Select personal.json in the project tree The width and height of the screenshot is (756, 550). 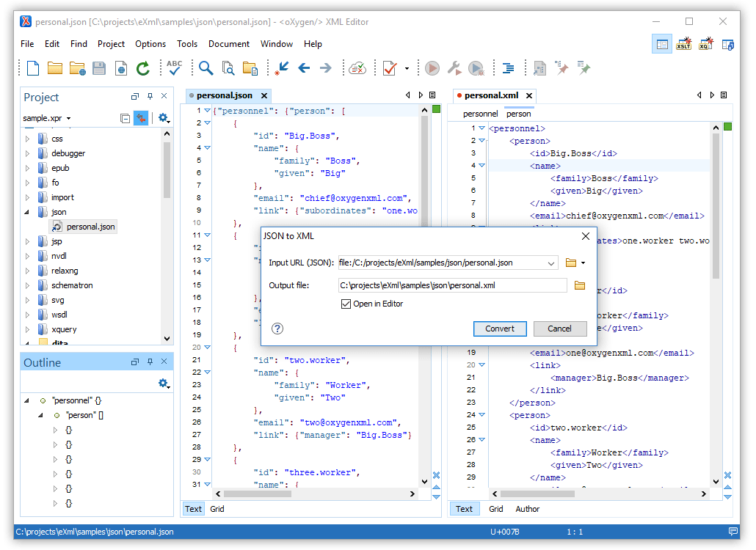click(90, 227)
